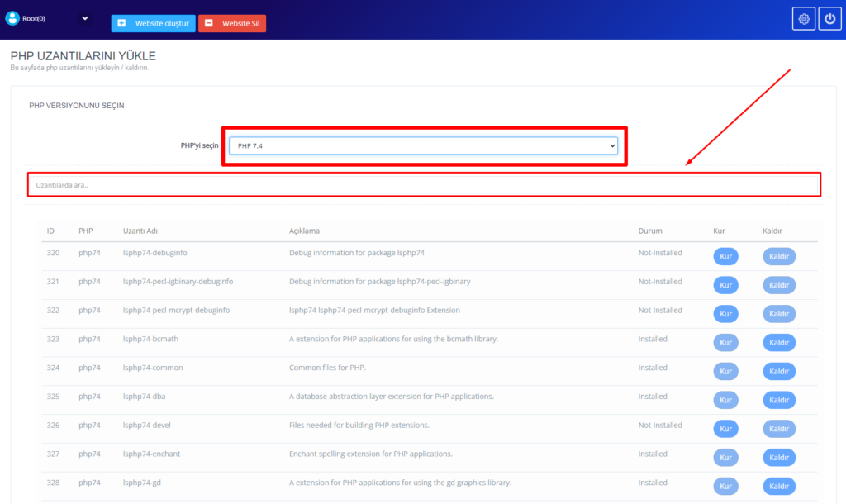This screenshot has width=846, height=504.
Task: Click the Website oluştur button label
Action: pos(162,23)
